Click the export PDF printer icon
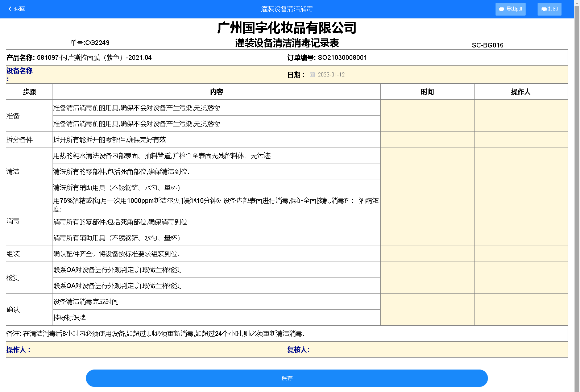This screenshot has width=580, height=392. 502,9
